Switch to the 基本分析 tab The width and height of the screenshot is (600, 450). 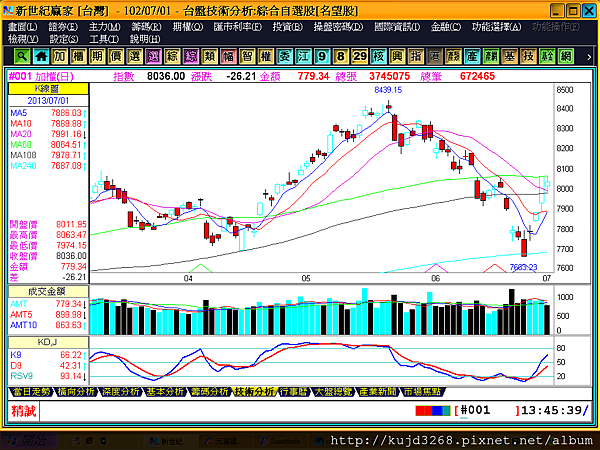pyautogui.click(x=165, y=392)
